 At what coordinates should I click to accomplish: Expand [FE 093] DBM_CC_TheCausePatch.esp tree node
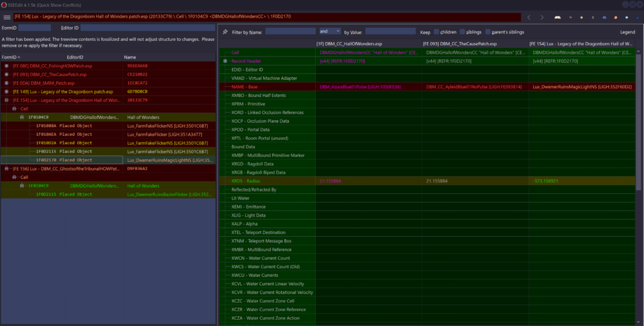click(6, 74)
